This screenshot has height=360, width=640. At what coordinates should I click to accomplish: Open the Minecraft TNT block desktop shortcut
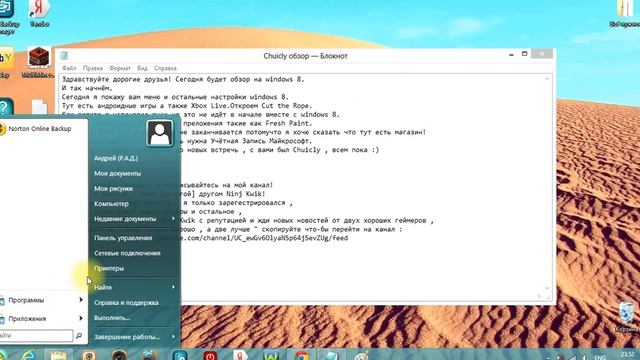tap(38, 61)
